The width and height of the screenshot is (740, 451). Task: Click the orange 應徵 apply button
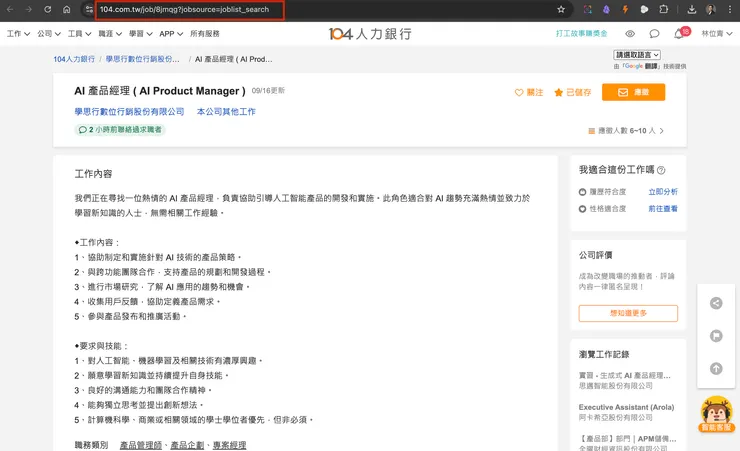(x=633, y=92)
